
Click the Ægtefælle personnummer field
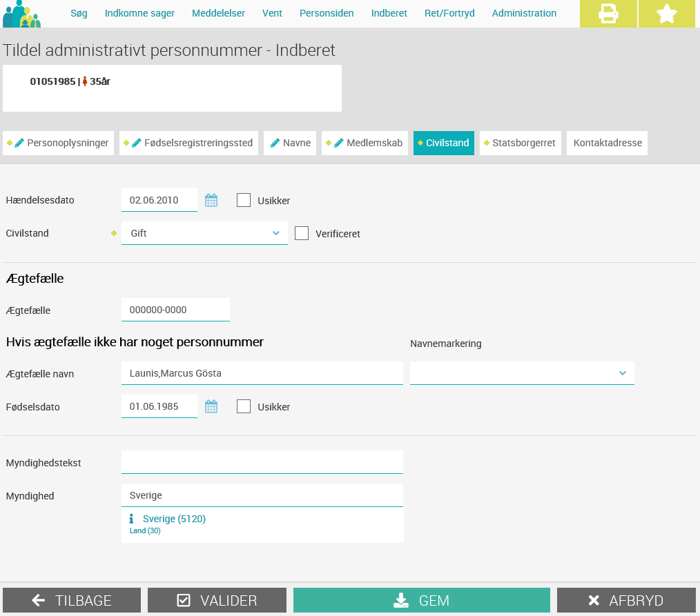point(175,310)
